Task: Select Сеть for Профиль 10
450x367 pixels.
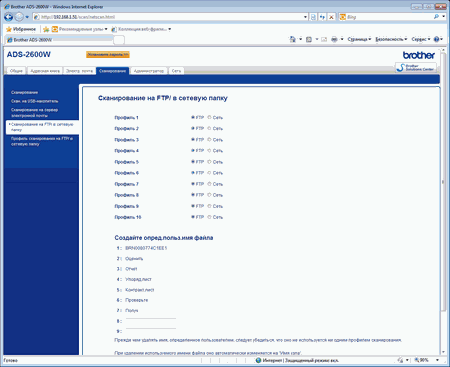Action: pyautogui.click(x=209, y=217)
